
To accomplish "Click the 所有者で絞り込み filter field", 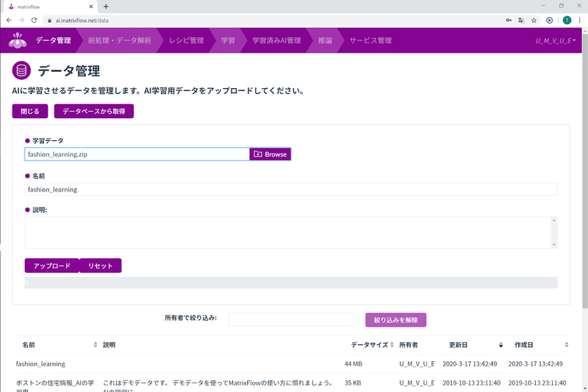I will [291, 319].
